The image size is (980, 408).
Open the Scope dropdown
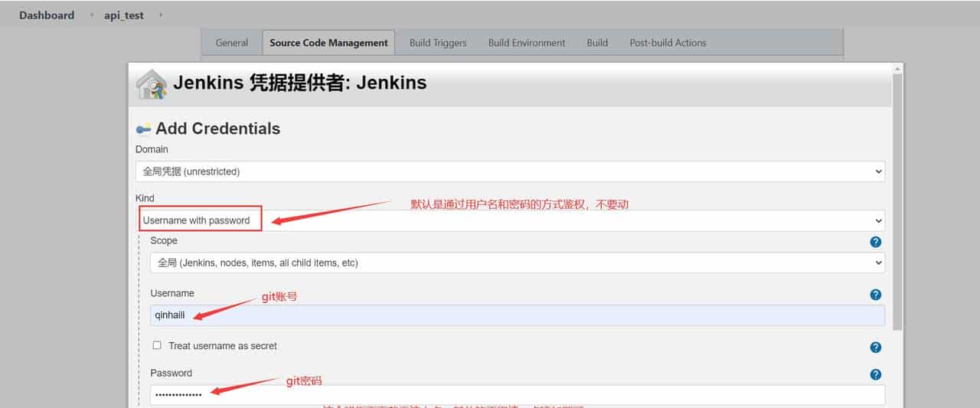pyautogui.click(x=518, y=263)
